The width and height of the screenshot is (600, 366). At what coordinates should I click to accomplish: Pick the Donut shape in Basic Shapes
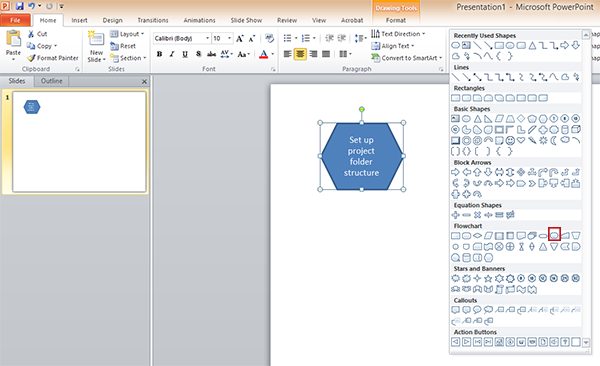[x=466, y=141]
